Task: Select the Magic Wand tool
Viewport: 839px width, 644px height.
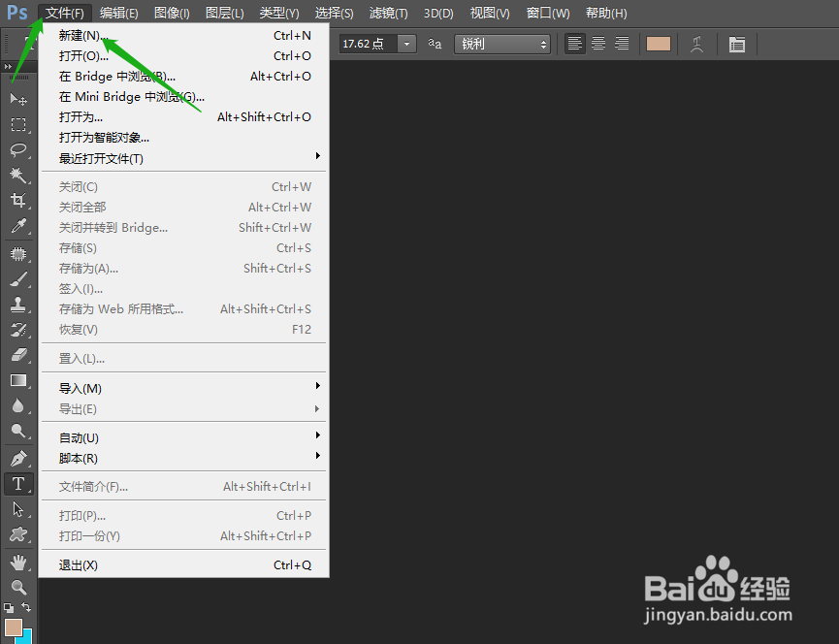Action: pyautogui.click(x=18, y=175)
